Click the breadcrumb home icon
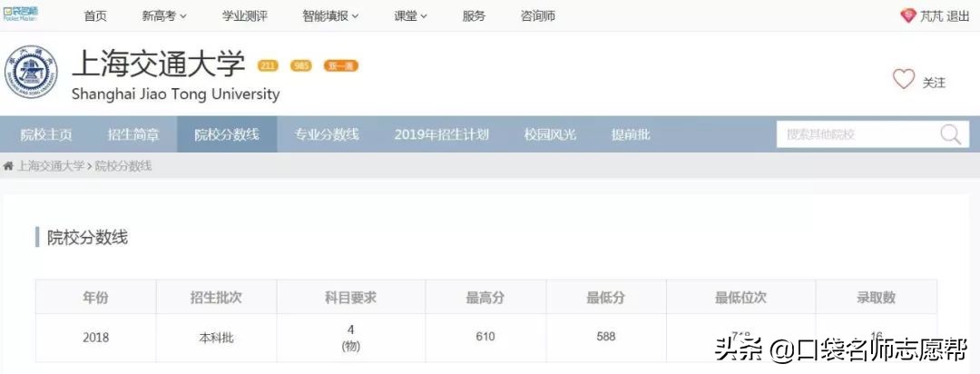 tap(8, 166)
